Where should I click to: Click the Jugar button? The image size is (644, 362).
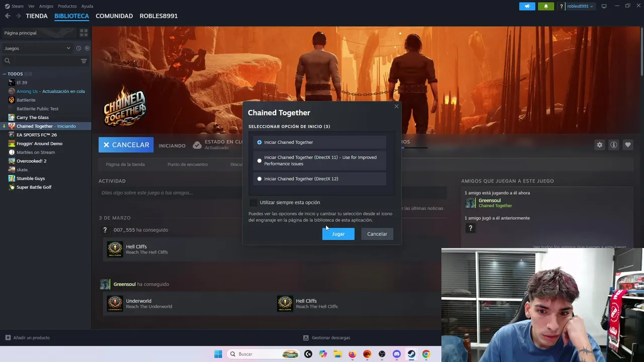338,234
